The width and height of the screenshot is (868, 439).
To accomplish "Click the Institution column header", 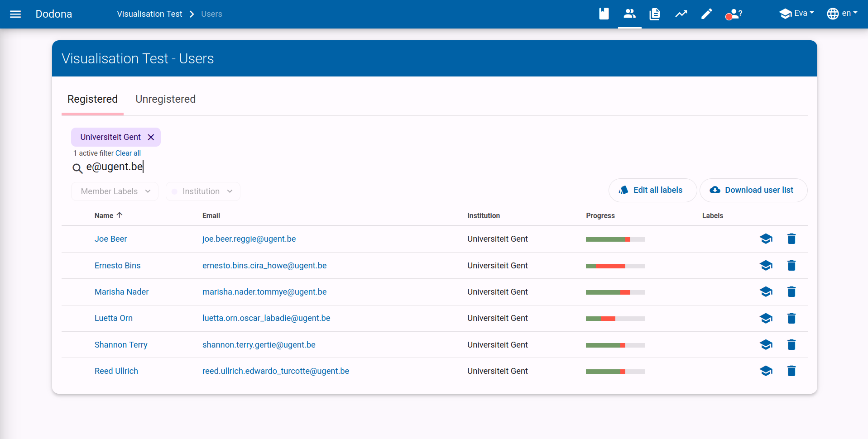I will [x=484, y=216].
